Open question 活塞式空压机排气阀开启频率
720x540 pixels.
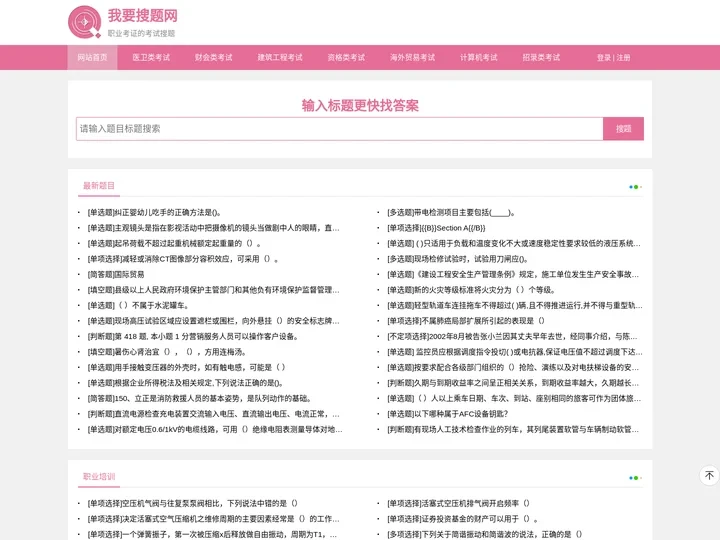pos(459,504)
